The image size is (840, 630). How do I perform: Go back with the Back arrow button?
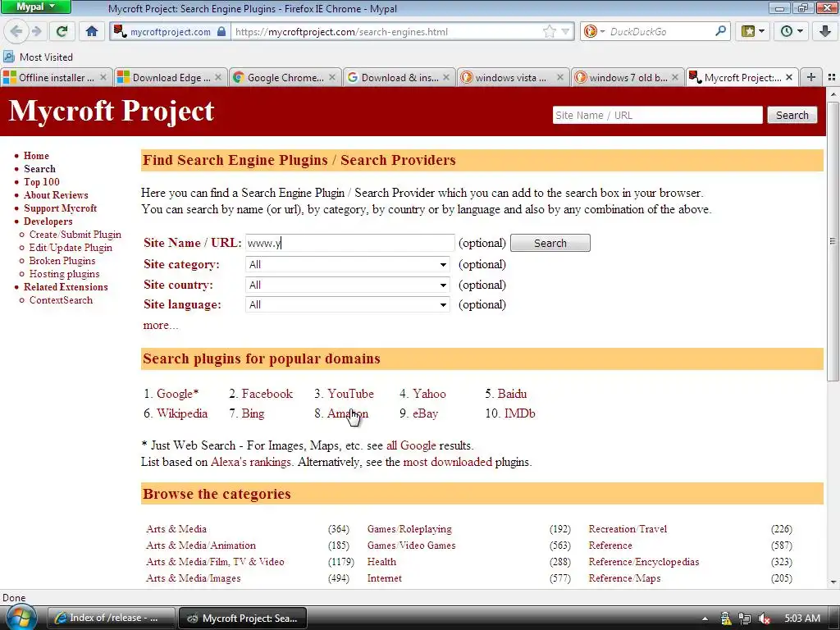[16, 31]
